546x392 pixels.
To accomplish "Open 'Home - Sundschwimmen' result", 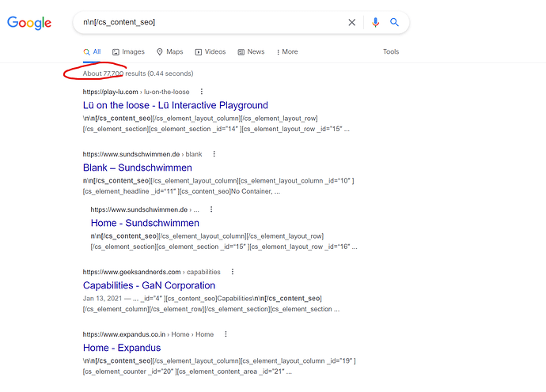I will click(145, 223).
